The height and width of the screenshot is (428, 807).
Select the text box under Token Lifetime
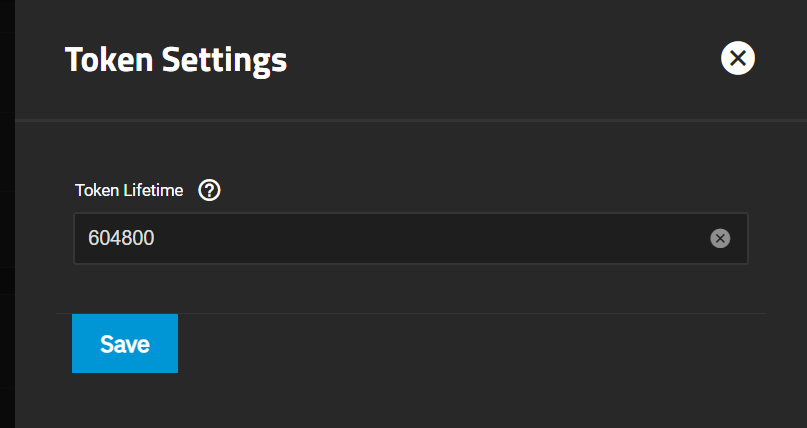click(x=411, y=238)
